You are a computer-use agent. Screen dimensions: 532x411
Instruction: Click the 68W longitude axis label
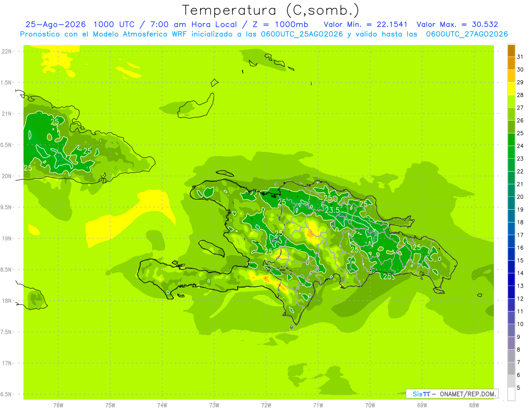[474, 405]
